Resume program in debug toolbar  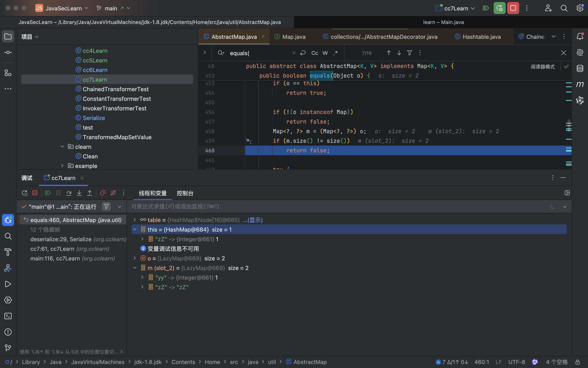pos(48,193)
